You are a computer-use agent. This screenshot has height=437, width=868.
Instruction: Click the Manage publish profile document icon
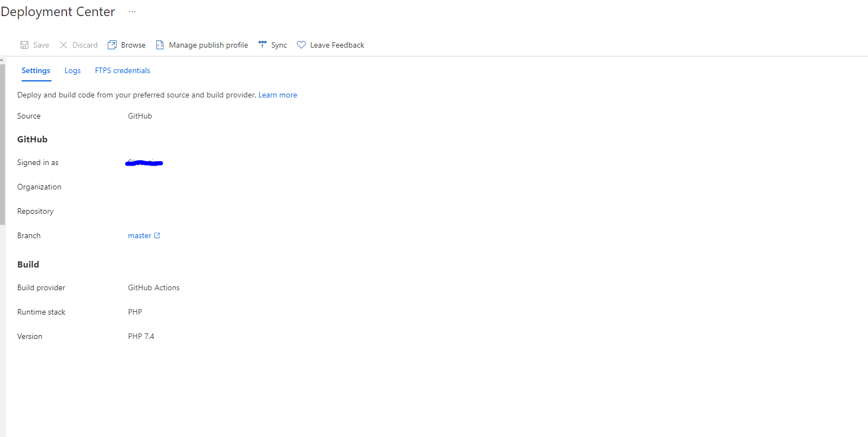click(x=160, y=45)
